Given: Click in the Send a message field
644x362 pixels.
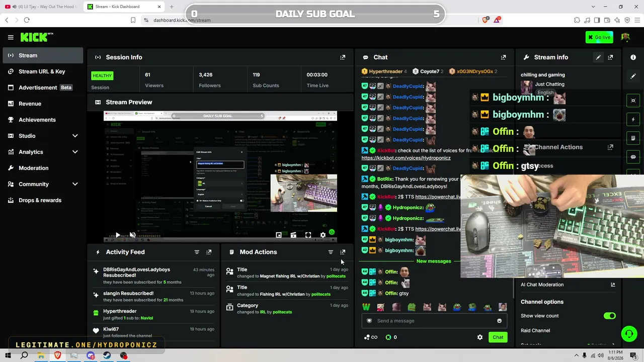Looking at the screenshot, I should [x=434, y=321].
